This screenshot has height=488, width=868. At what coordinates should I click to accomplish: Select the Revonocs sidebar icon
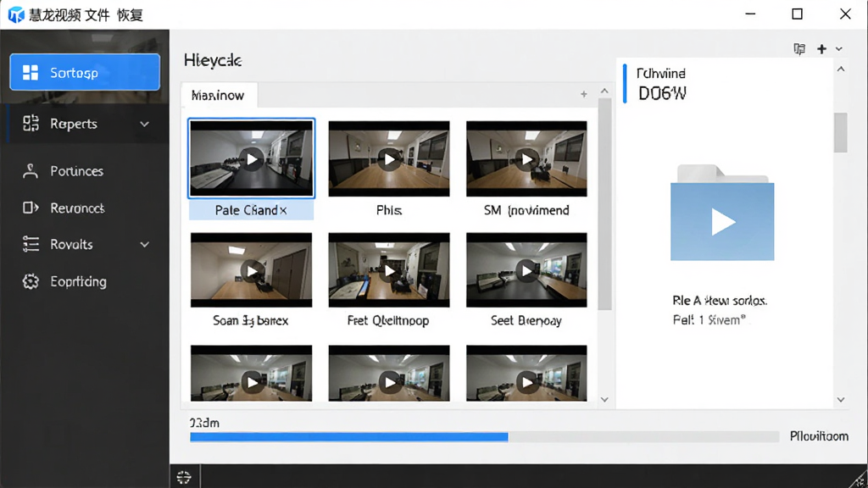click(31, 208)
